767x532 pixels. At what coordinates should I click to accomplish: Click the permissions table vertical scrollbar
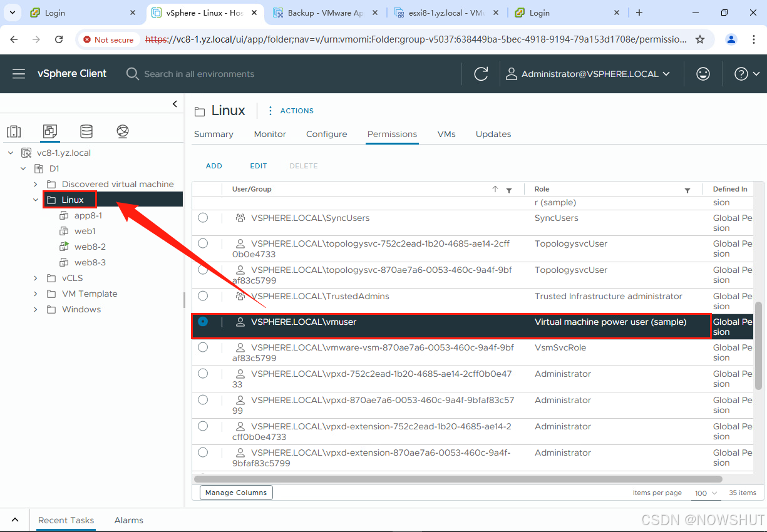(x=759, y=345)
